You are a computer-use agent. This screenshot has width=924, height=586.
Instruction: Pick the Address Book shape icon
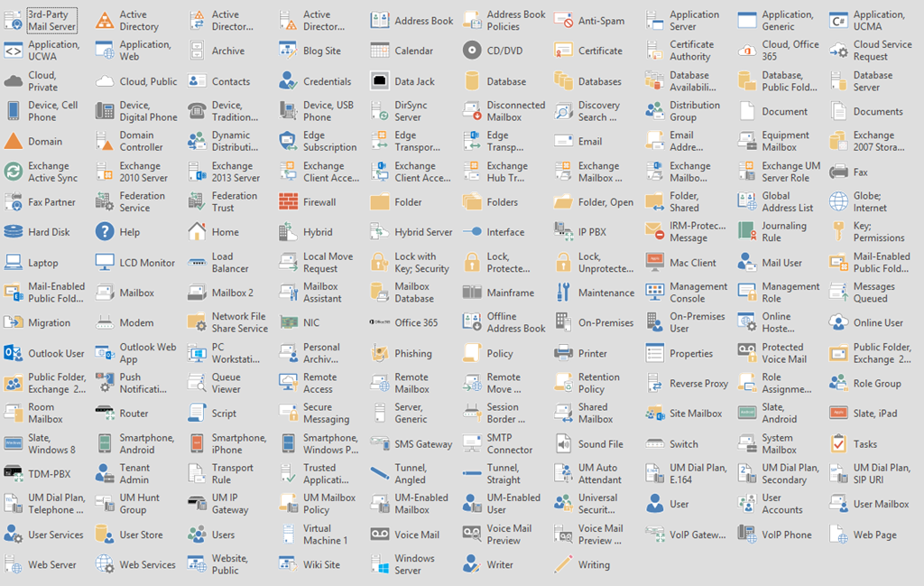coord(380,21)
